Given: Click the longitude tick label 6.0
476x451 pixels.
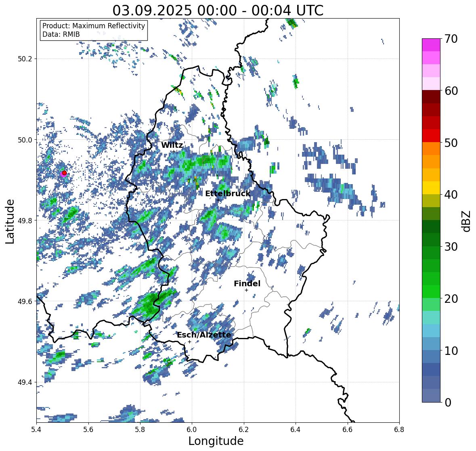Looking at the screenshot, I should 192,430.
